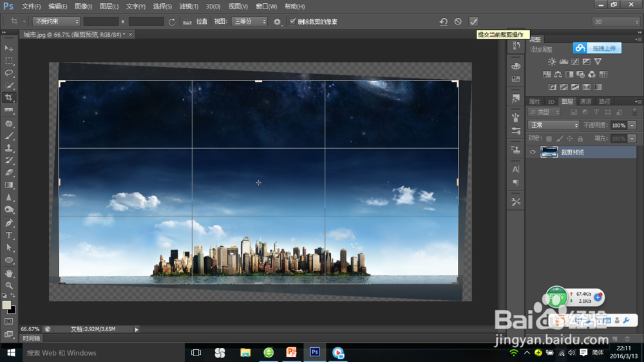Select the Gradient tool

pyautogui.click(x=8, y=185)
